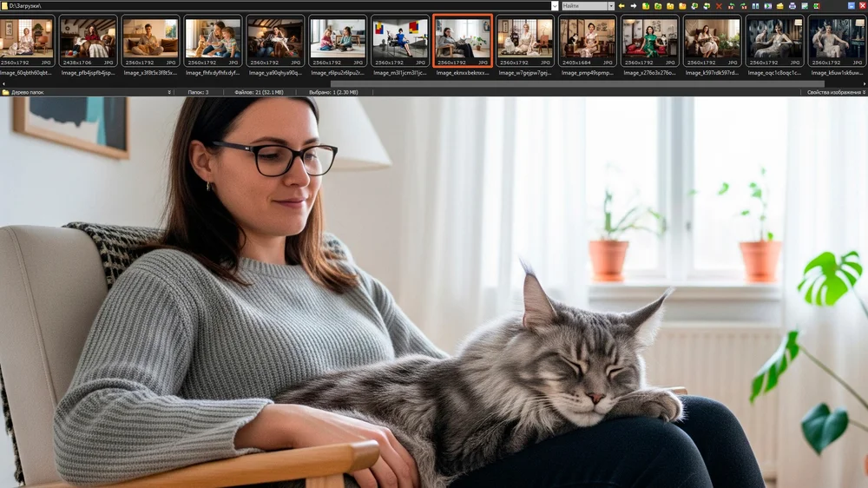Click the printer icon in toolbar

click(792, 6)
